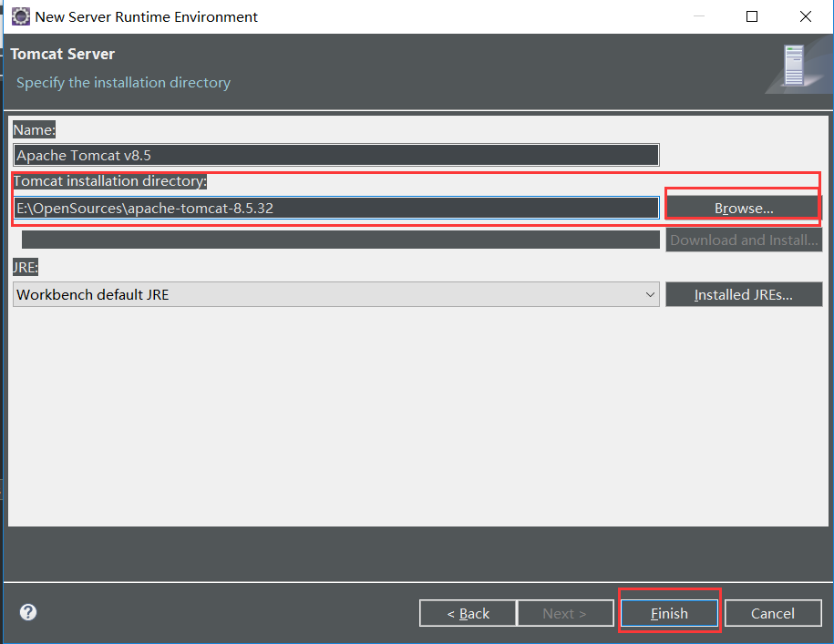This screenshot has height=644, width=834.
Task: Minimize the New Server Runtime Environment window
Action: click(x=699, y=16)
